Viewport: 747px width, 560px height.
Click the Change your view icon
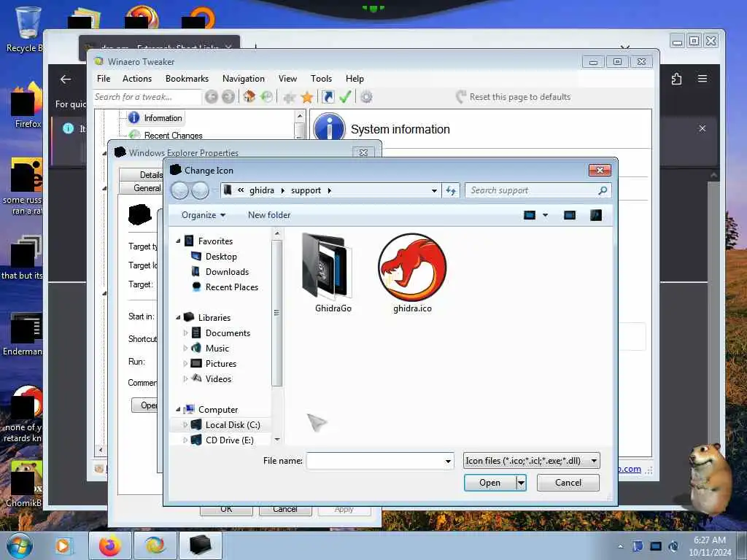[x=530, y=215]
